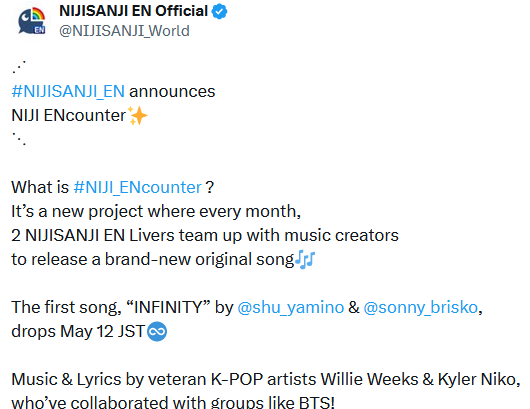The height and width of the screenshot is (409, 530).
Task: Click the word BTS in last line
Action: 315,402
